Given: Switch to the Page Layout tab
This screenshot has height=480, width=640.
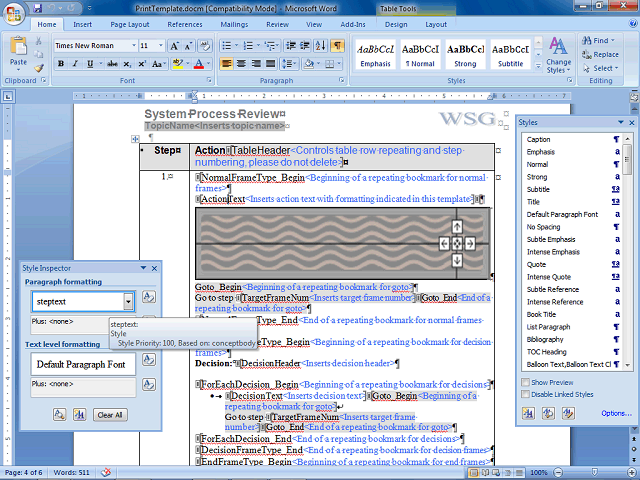Looking at the screenshot, I should click(130, 24).
